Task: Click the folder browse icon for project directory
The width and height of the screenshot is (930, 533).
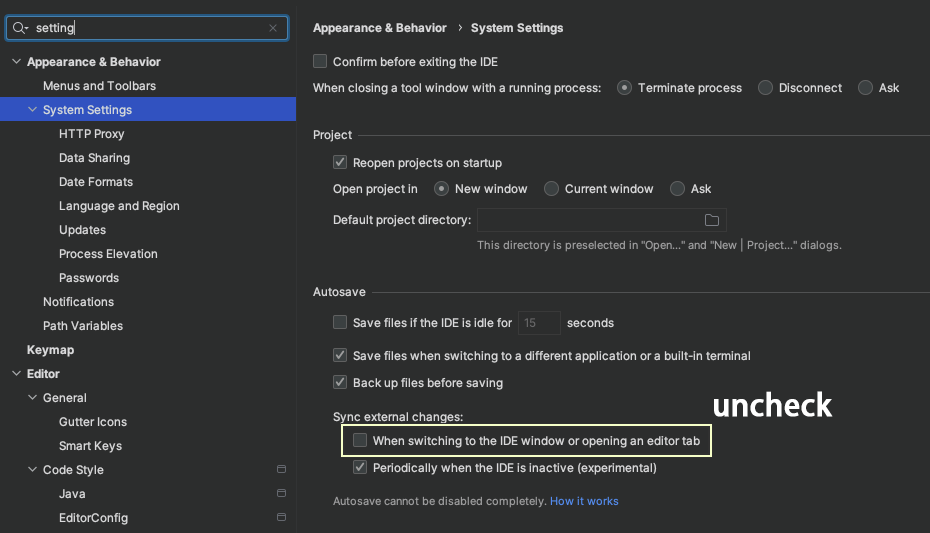Action: 712,220
